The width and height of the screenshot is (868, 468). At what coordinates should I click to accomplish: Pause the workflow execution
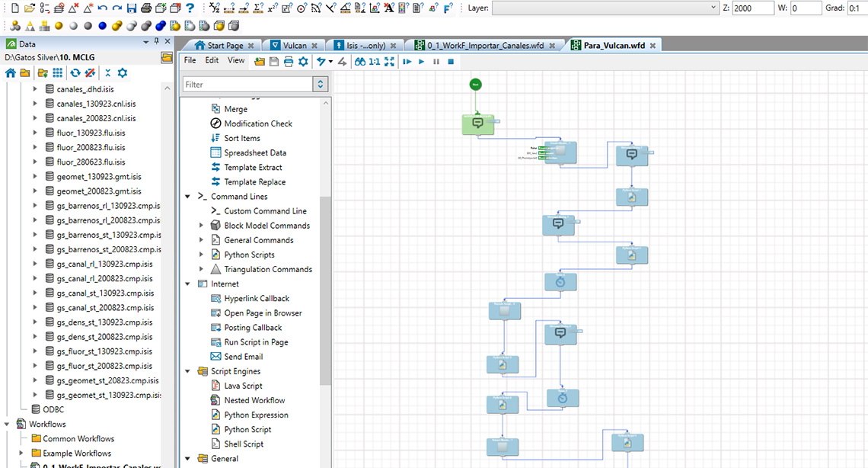(435, 61)
